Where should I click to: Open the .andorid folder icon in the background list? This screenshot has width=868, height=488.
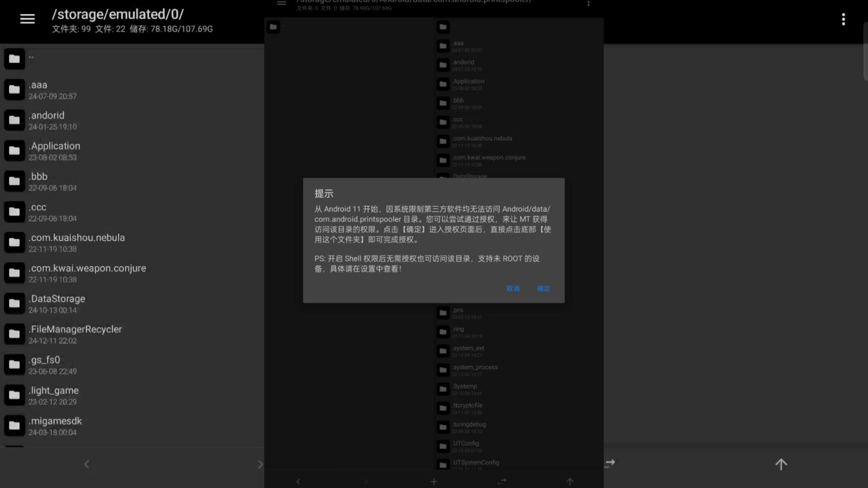click(14, 120)
